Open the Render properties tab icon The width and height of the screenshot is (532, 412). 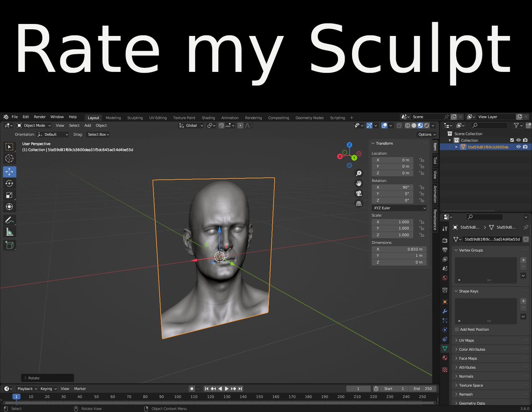[x=445, y=240]
